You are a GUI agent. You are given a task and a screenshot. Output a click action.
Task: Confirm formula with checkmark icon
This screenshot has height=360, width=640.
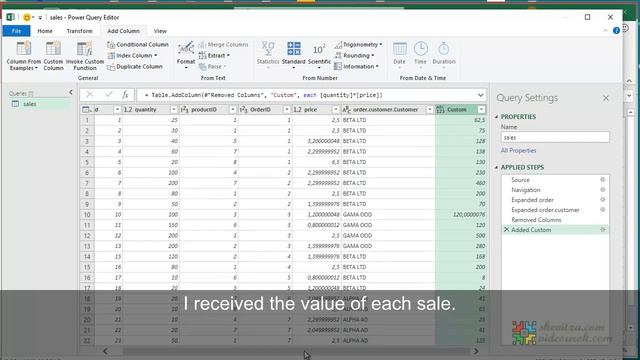108,95
